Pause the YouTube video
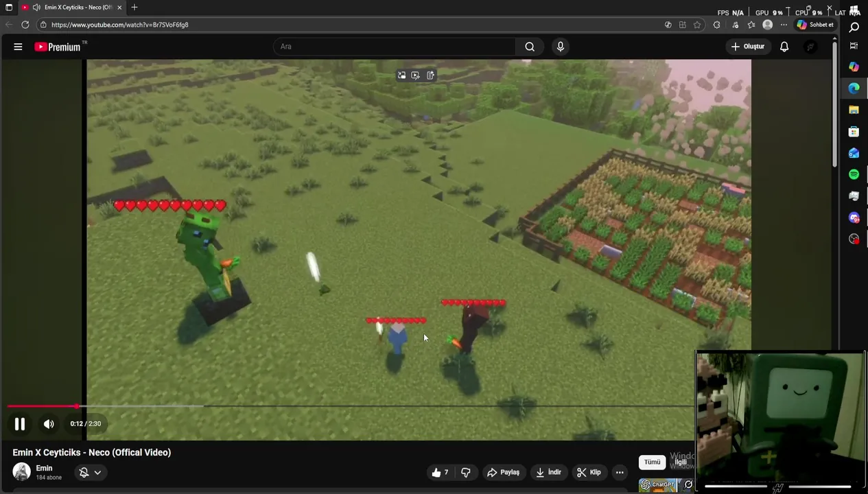The image size is (868, 494). click(20, 424)
